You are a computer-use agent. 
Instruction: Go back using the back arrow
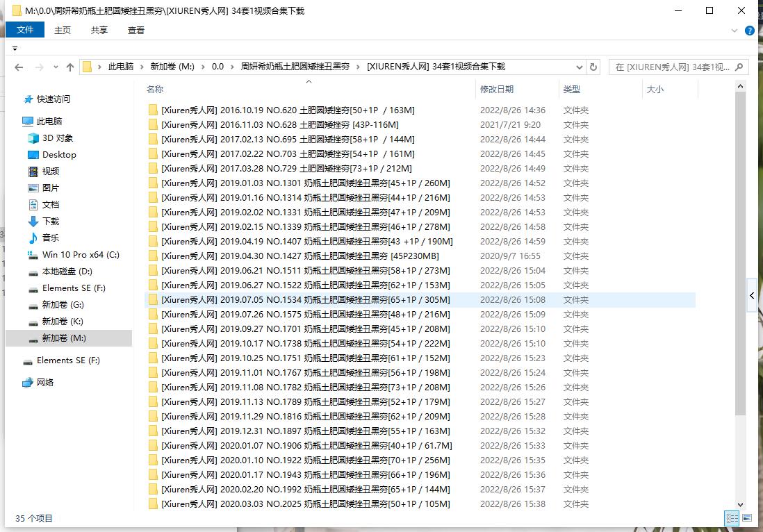[19, 67]
